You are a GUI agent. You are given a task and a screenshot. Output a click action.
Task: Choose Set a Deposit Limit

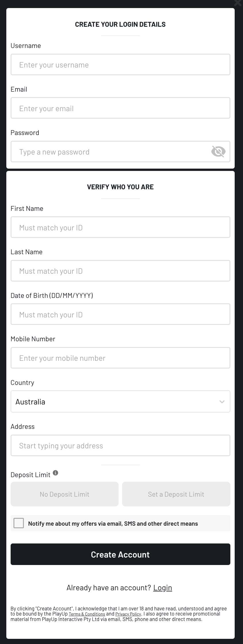(176, 494)
